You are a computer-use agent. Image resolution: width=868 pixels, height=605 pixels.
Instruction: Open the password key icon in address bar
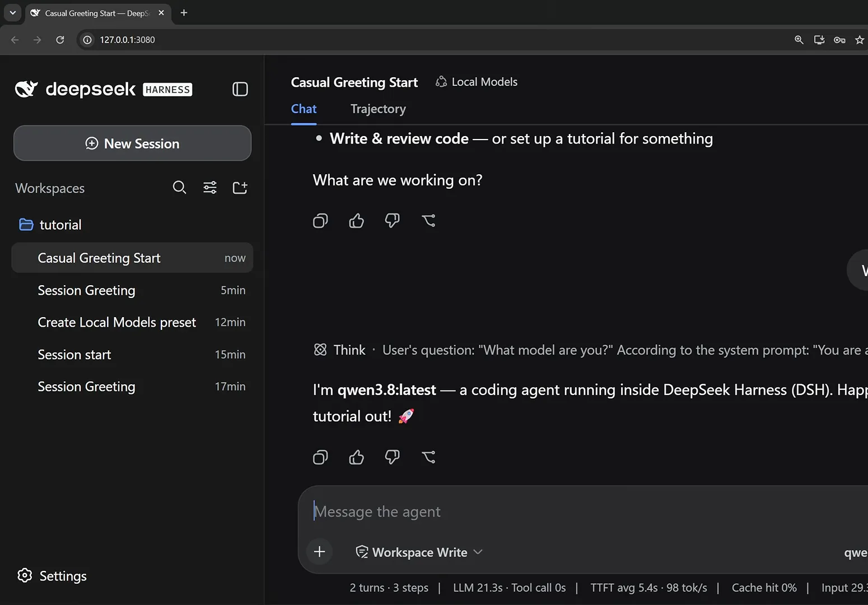coord(839,40)
